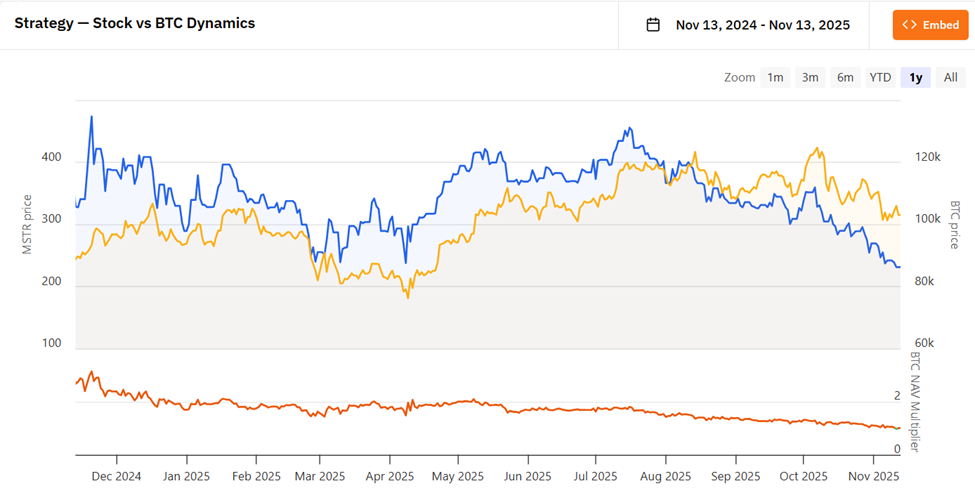Click the BTC price axis title
Image resolution: width=975 pixels, height=493 pixels.
pyautogui.click(x=954, y=225)
